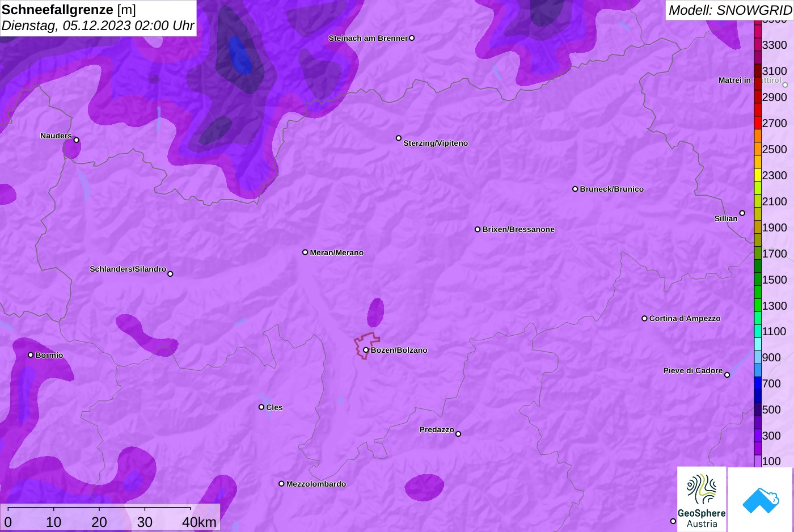Click the legend value 3300
The height and width of the screenshot is (532, 794).
pos(774,45)
